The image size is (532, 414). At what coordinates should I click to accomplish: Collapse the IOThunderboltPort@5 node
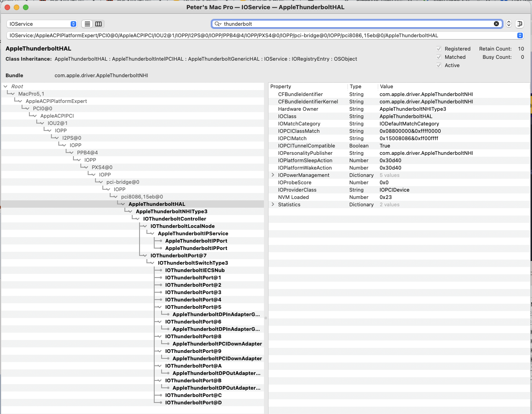click(160, 307)
